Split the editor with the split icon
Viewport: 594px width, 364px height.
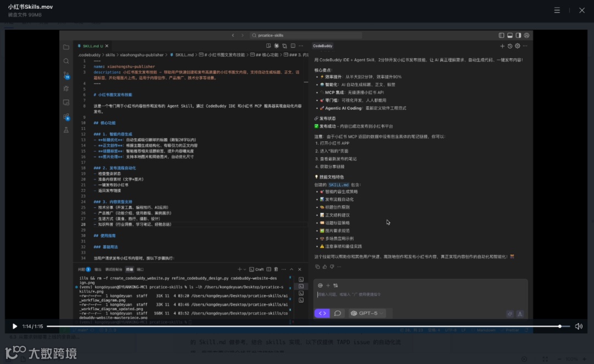click(x=293, y=46)
